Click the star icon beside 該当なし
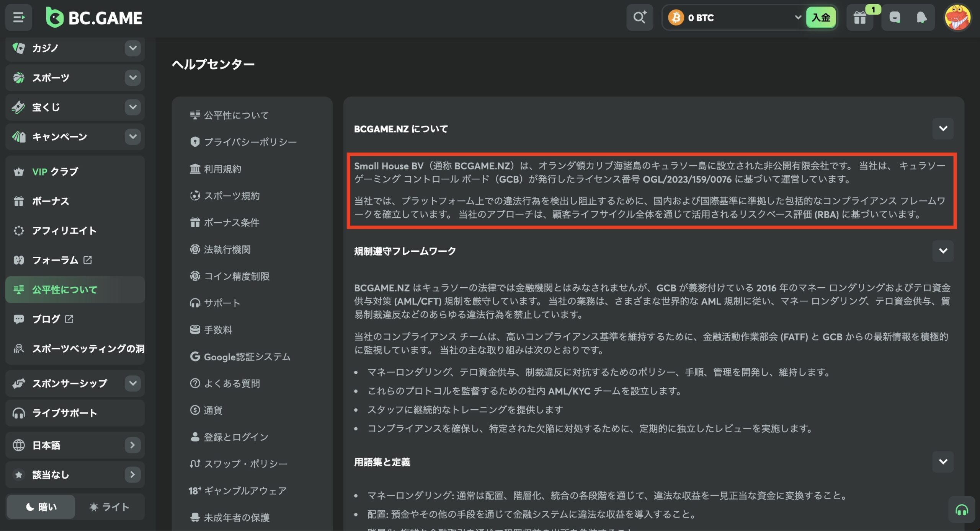 coord(18,475)
